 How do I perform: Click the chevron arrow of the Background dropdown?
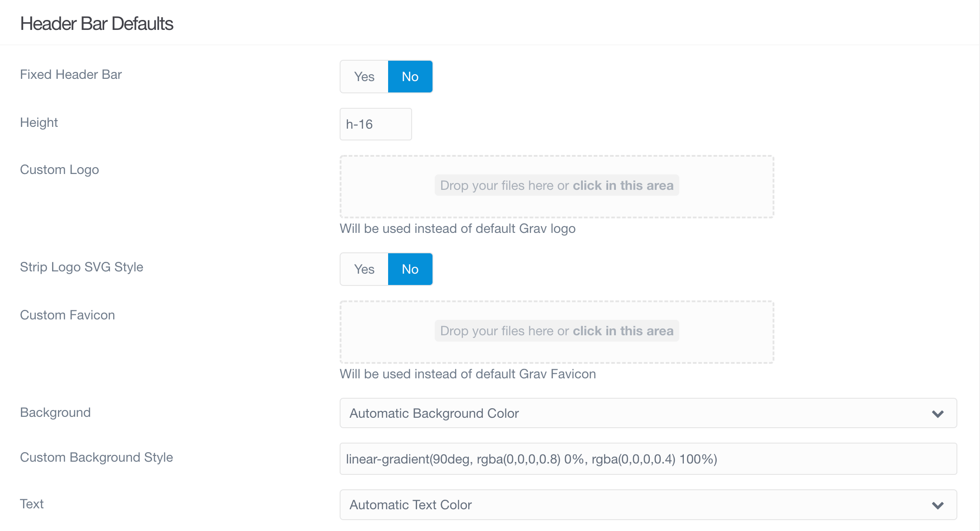click(x=938, y=414)
